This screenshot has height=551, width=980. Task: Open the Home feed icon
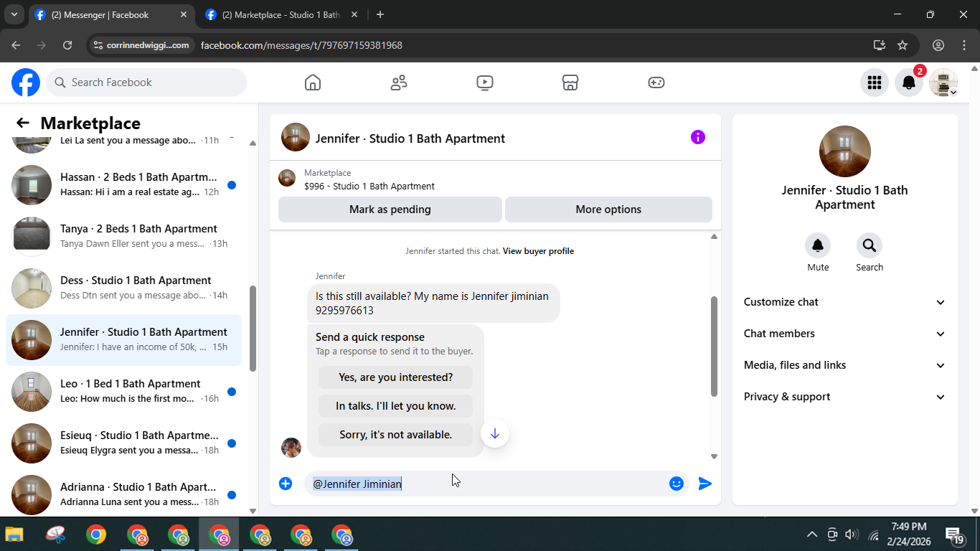click(313, 83)
